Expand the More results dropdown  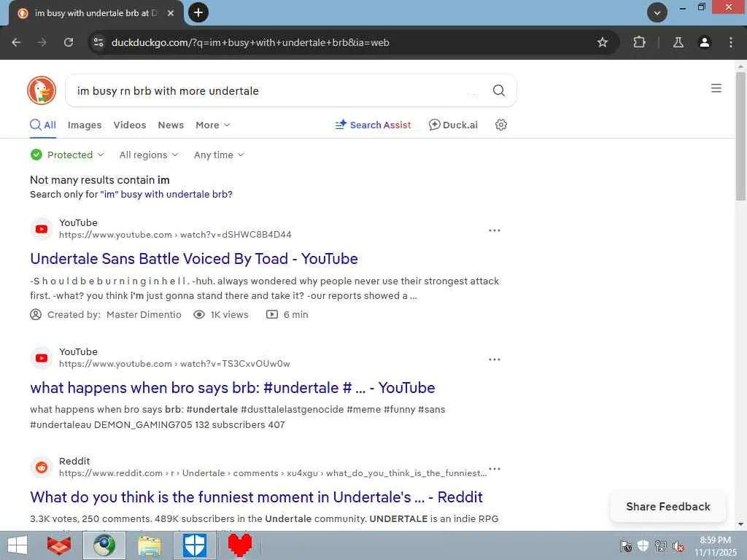tap(212, 125)
